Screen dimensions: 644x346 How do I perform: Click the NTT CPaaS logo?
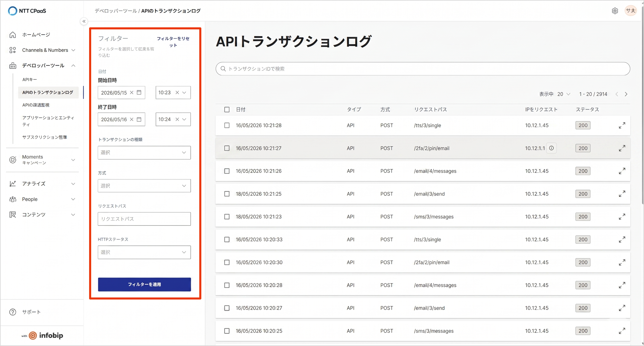click(27, 11)
